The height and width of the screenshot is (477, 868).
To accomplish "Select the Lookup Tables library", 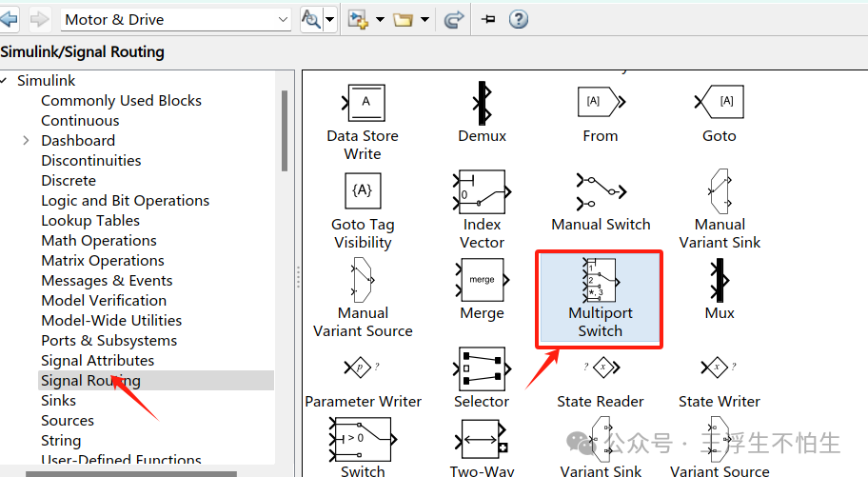I will pyautogui.click(x=90, y=221).
